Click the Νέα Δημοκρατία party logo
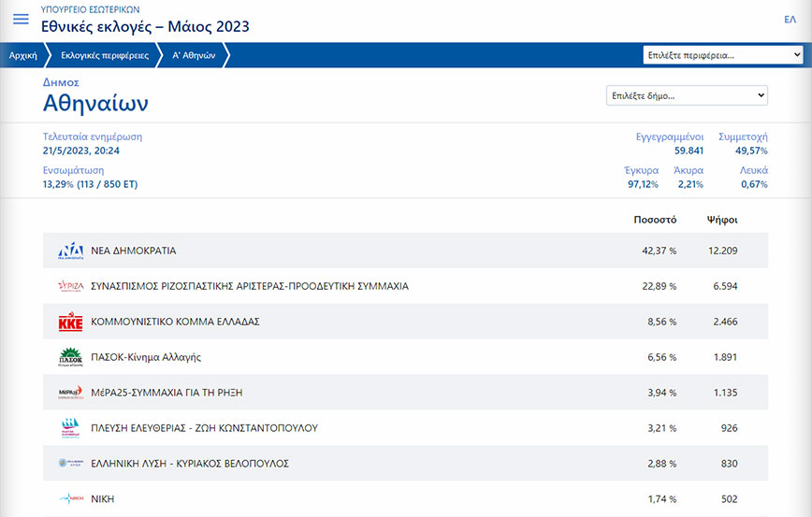Image resolution: width=812 pixels, height=517 pixels. coord(71,251)
